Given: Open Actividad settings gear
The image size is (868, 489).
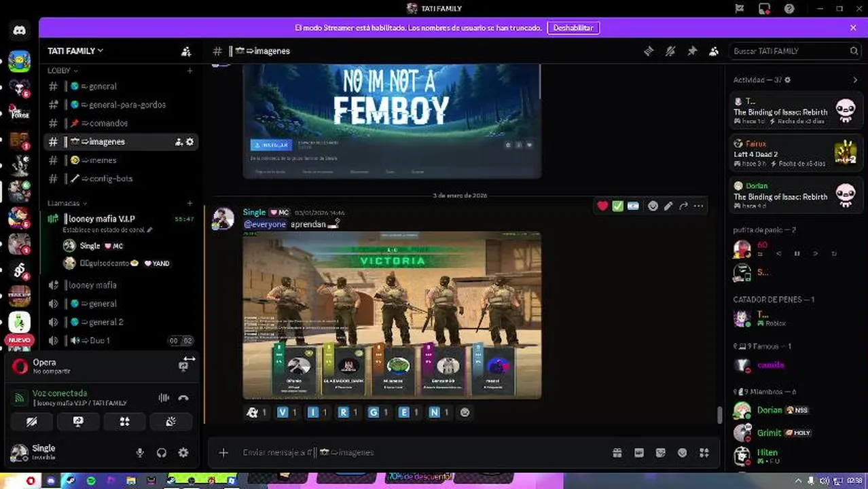Looking at the screenshot, I should point(788,80).
